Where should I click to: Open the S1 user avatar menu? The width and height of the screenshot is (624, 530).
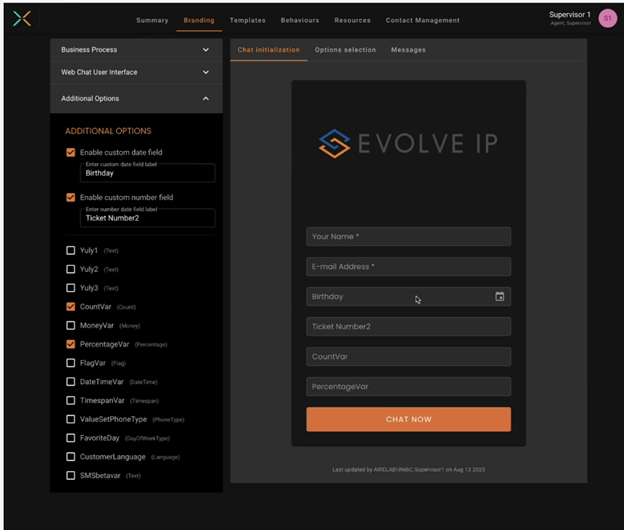pyautogui.click(x=607, y=18)
